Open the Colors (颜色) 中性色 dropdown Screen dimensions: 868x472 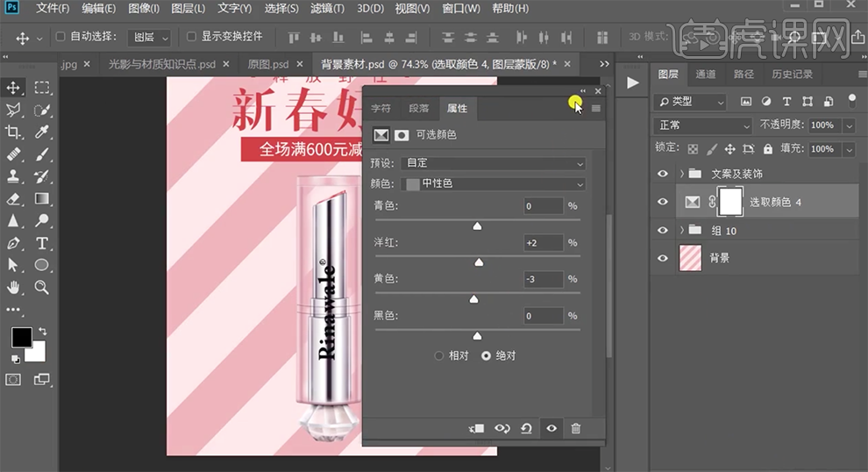493,184
